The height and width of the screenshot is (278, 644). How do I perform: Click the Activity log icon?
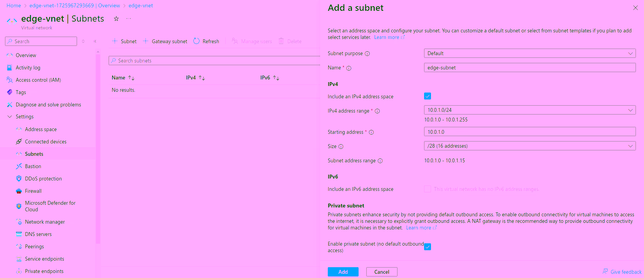(10, 67)
